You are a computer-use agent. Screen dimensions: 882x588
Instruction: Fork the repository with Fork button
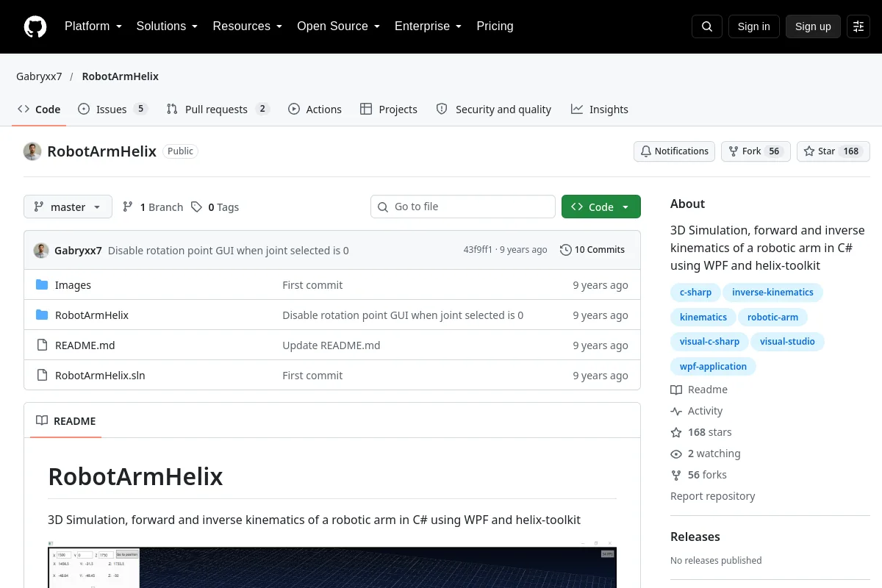coord(756,151)
